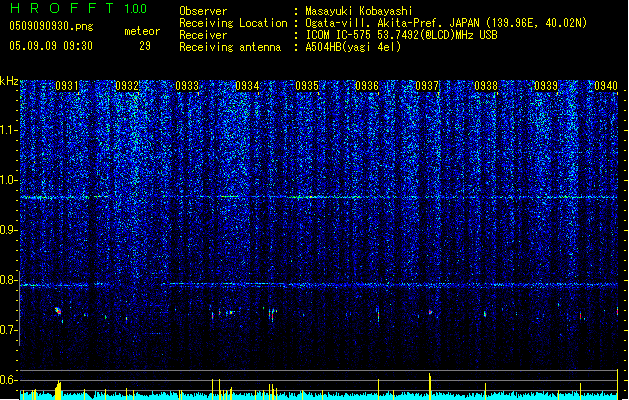Image resolution: width=629 pixels, height=400 pixels.
Task: Click the 0932 time marker
Action: 127,86
